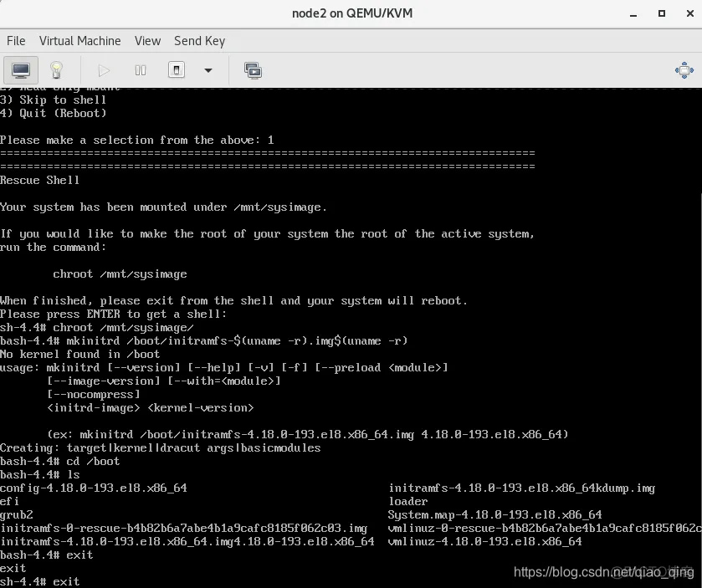The height and width of the screenshot is (588, 702).
Task: Click the last 'sh-4.4# exit' prompt line
Action: [40, 581]
